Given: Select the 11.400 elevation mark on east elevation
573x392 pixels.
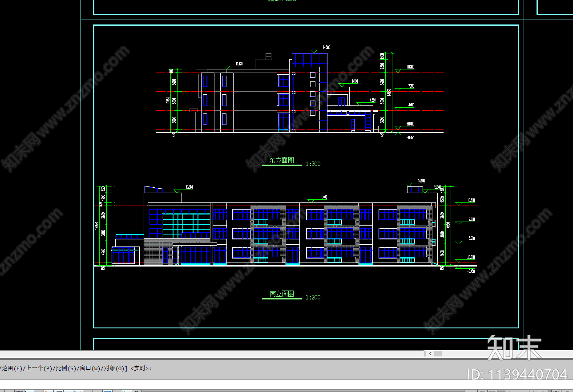Looking at the screenshot, I should [x=239, y=64].
